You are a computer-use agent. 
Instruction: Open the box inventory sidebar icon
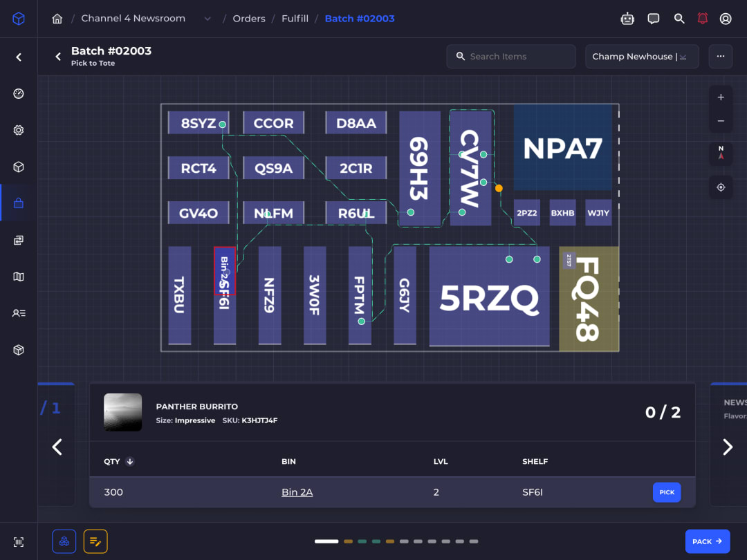[x=19, y=167]
